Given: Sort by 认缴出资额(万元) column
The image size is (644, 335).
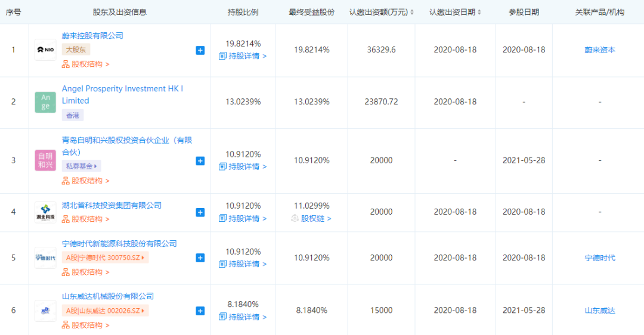Looking at the screenshot, I should click(x=381, y=12).
